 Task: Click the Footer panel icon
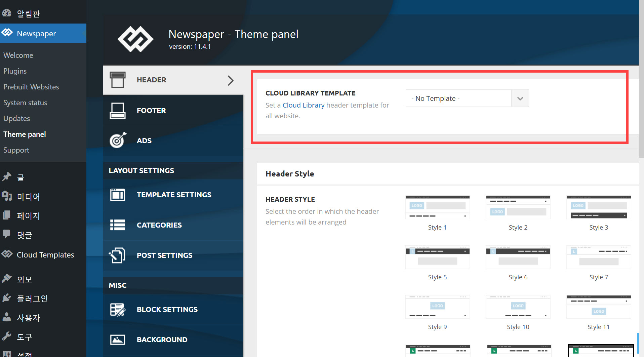point(117,111)
